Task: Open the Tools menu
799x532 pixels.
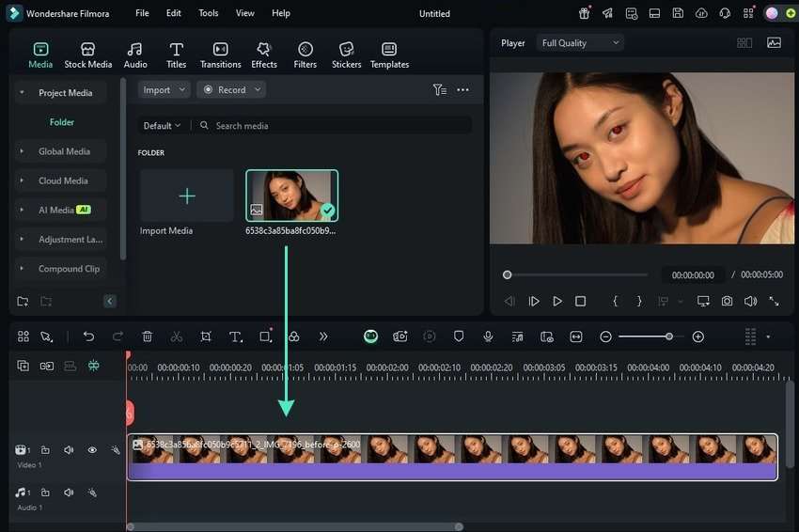Action: [209, 14]
